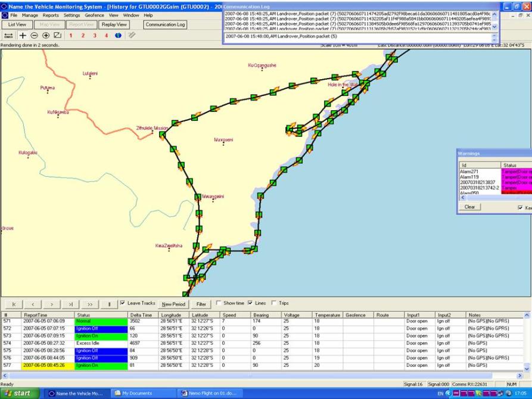Enable the Trips checkbox
532x399 pixels.
coord(274,303)
